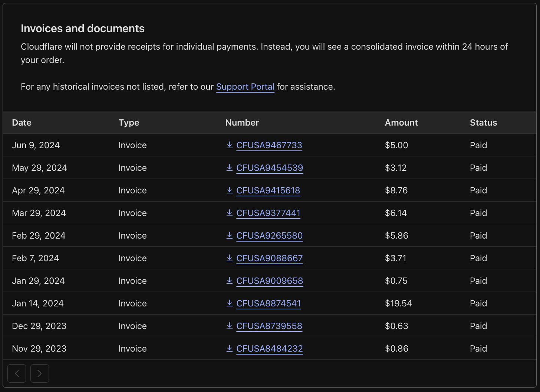The height and width of the screenshot is (392, 540).
Task: Click download icon beside CFUSA9454539
Action: coord(230,167)
